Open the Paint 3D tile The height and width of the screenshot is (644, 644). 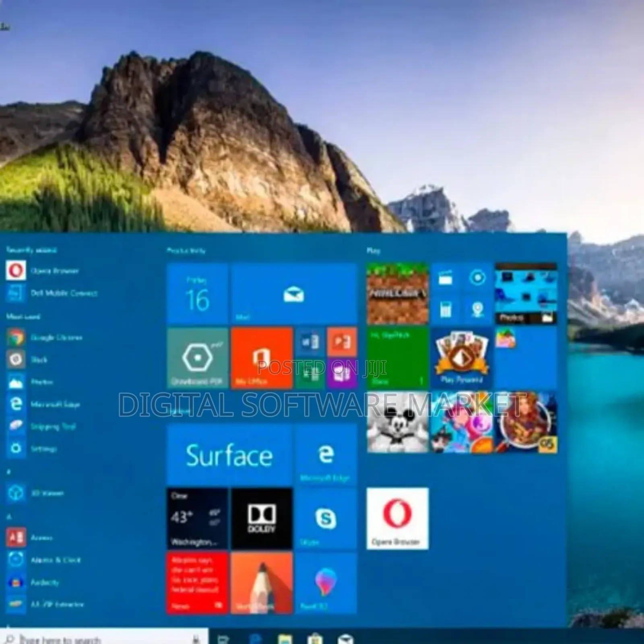coord(326,583)
